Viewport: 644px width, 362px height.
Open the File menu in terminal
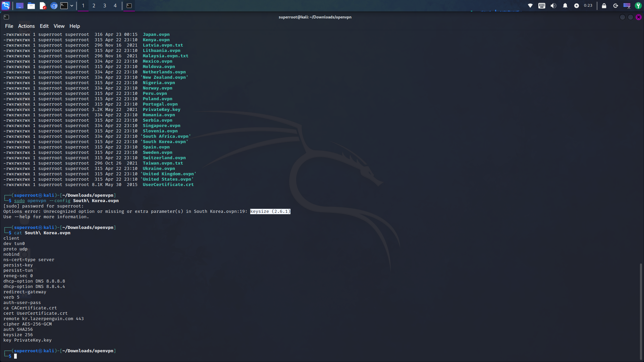(9, 26)
